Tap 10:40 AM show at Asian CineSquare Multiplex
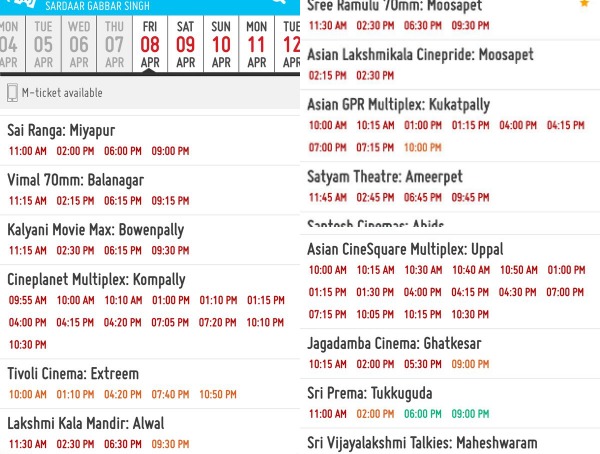Screen dimensions: 600x454 click(470, 270)
